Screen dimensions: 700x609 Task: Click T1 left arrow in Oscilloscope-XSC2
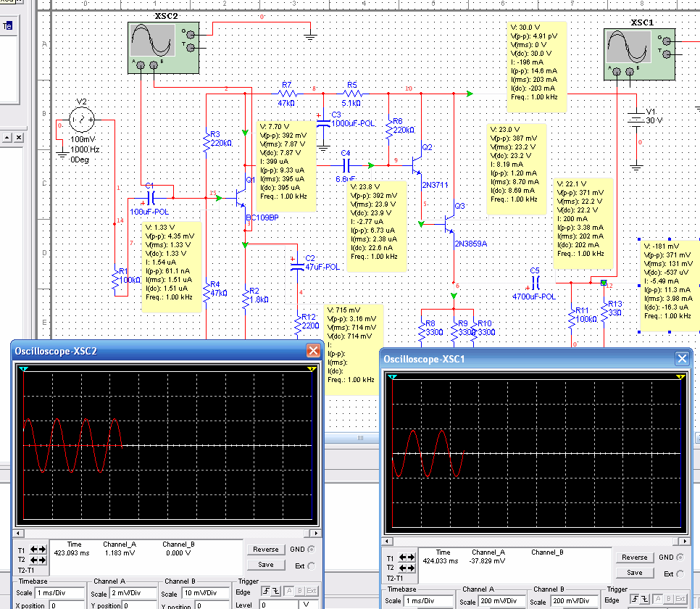pyautogui.click(x=33, y=550)
